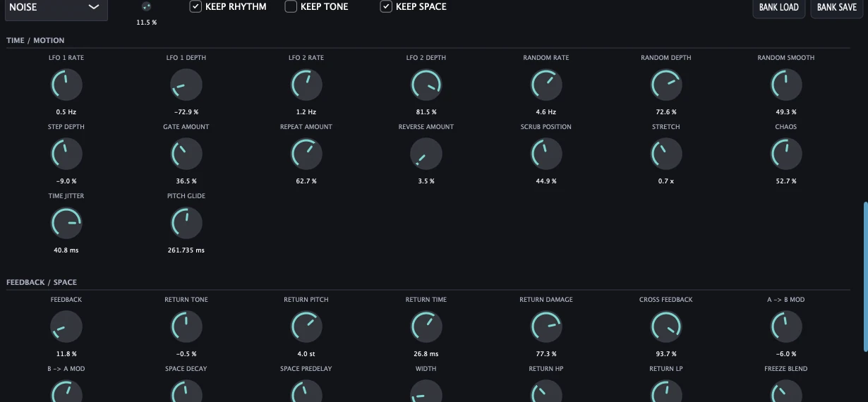Screen dimensions: 868x402
Task: Click the 4.0 st return pitch value
Action: pos(306,354)
